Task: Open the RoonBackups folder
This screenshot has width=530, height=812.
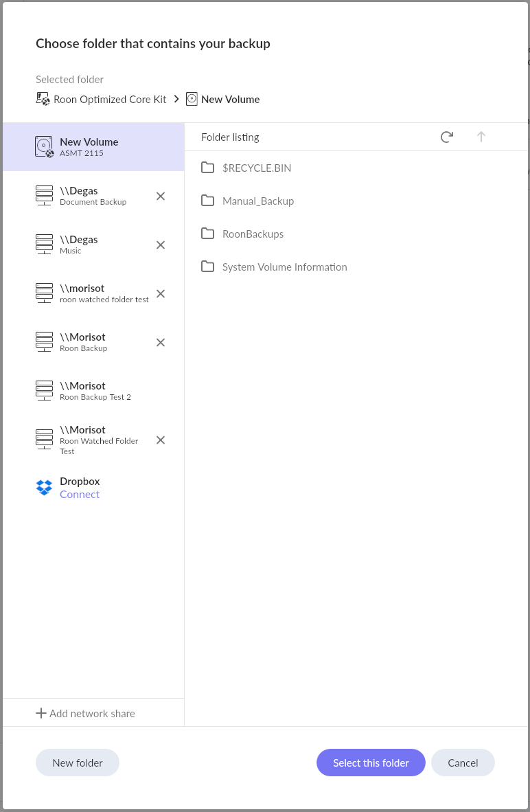Action: coord(253,234)
